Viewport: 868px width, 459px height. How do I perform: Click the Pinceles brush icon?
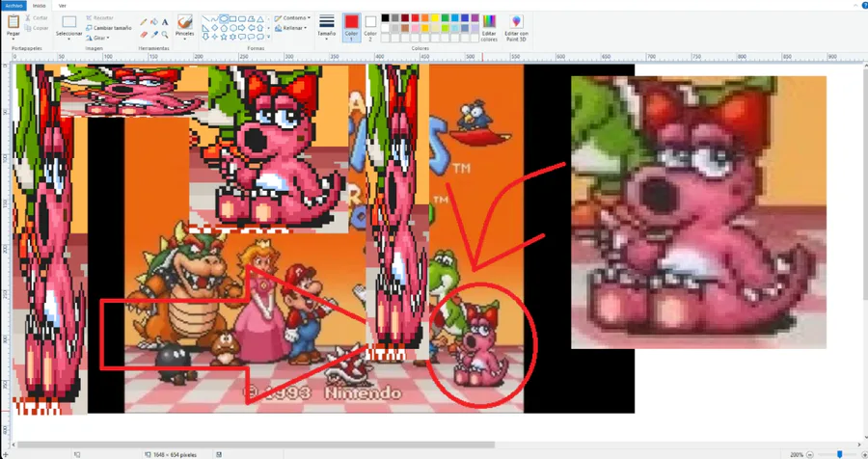point(184,21)
